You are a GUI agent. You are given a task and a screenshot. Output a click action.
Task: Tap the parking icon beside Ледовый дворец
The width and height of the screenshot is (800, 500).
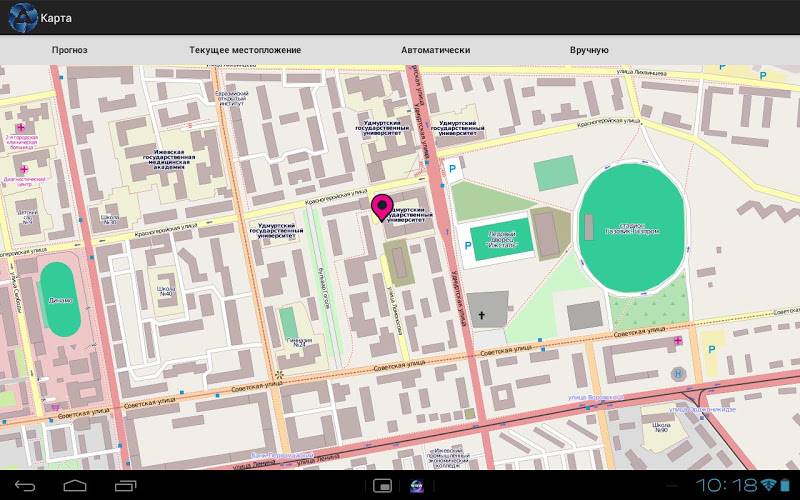pos(469,245)
